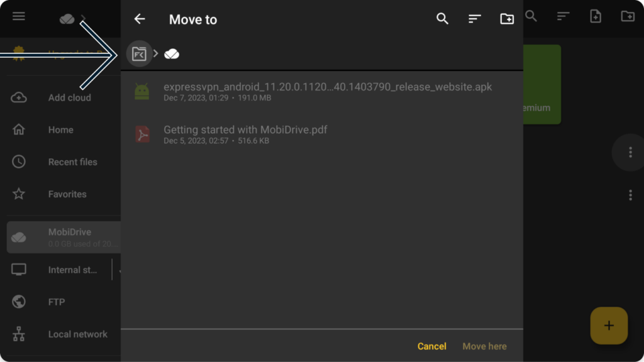Tap the yellow plus floating button

point(609,326)
